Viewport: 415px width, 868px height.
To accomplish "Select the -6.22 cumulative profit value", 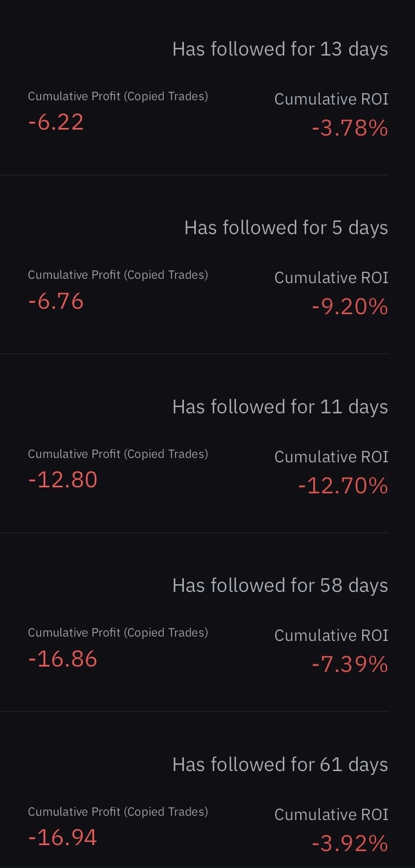I will 56,122.
